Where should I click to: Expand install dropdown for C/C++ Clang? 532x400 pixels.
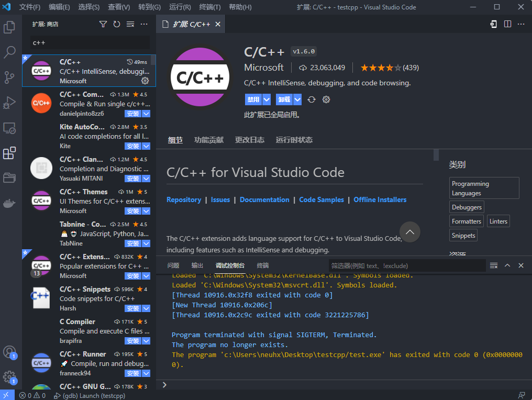146,179
